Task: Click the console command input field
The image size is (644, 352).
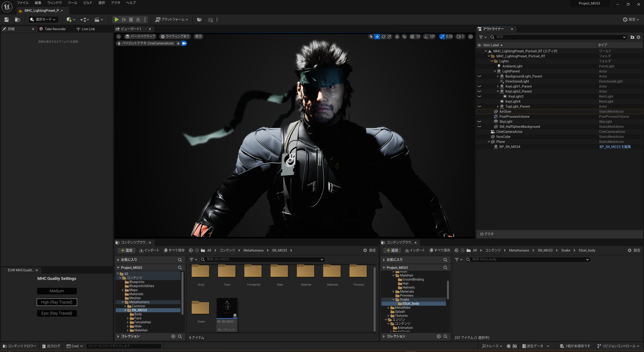Action: click(124, 346)
